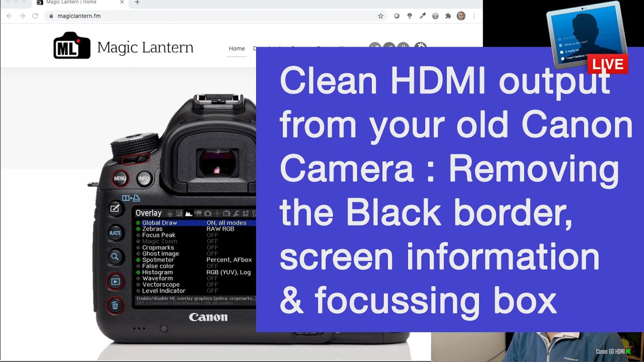
Task: Click the Overlay menu heading
Action: pos(148,213)
